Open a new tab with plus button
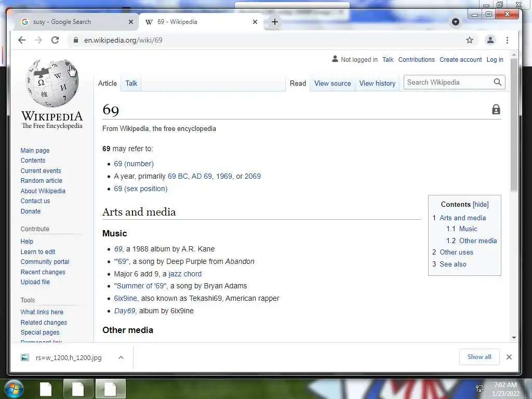 pyautogui.click(x=275, y=22)
